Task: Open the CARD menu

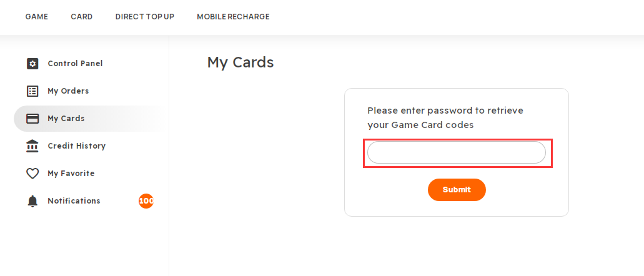Action: [82, 17]
